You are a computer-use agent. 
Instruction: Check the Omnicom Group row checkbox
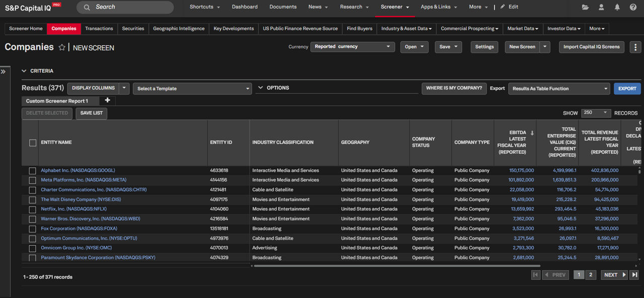pos(32,248)
